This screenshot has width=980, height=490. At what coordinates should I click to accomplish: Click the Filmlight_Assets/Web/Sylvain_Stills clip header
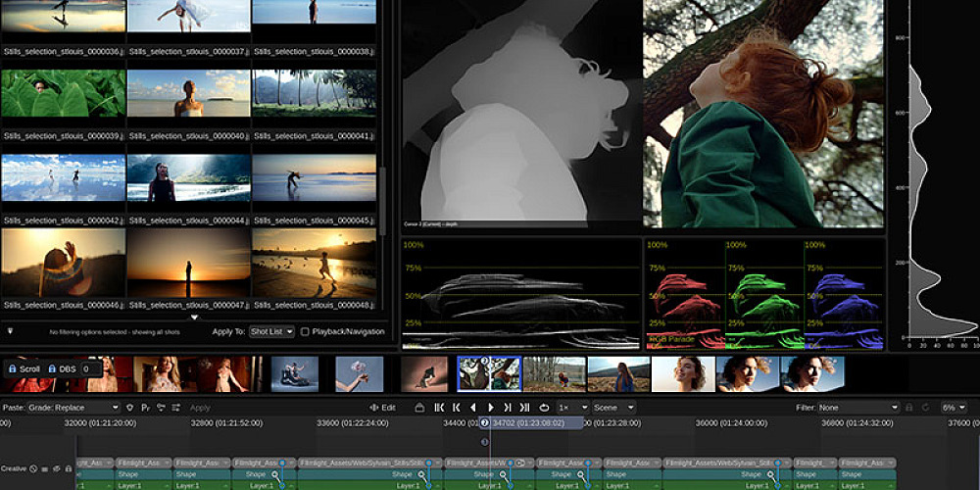click(370, 464)
